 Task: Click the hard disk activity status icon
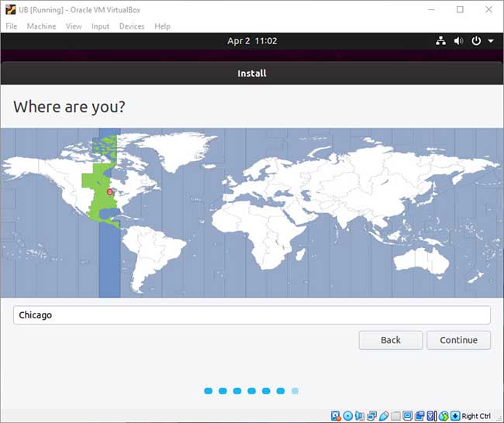point(336,416)
